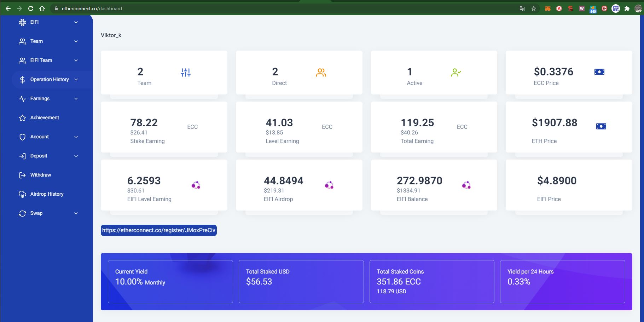The image size is (644, 322).
Task: Bookmark this page with star icon
Action: point(534,8)
